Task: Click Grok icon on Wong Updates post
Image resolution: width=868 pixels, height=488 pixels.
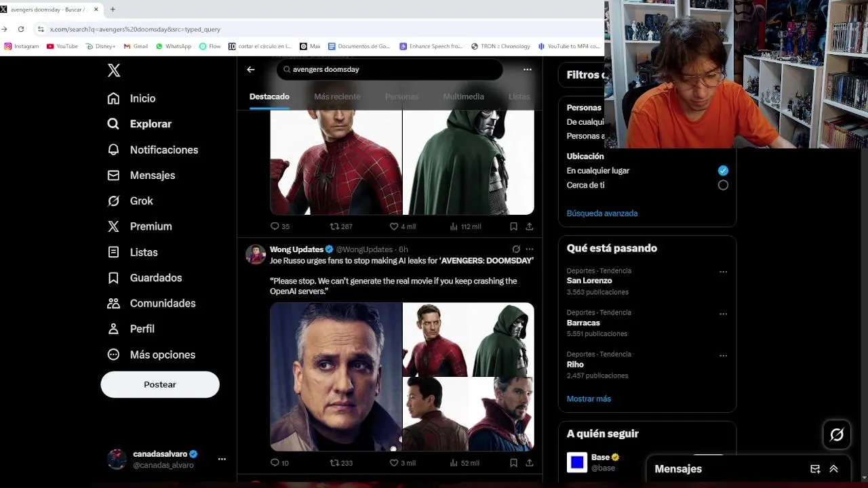Action: click(516, 249)
